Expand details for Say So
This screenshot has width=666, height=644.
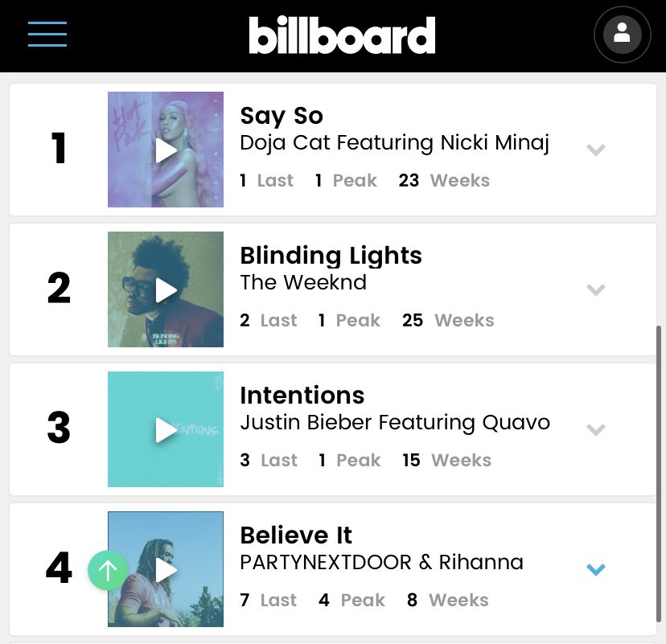[595, 150]
